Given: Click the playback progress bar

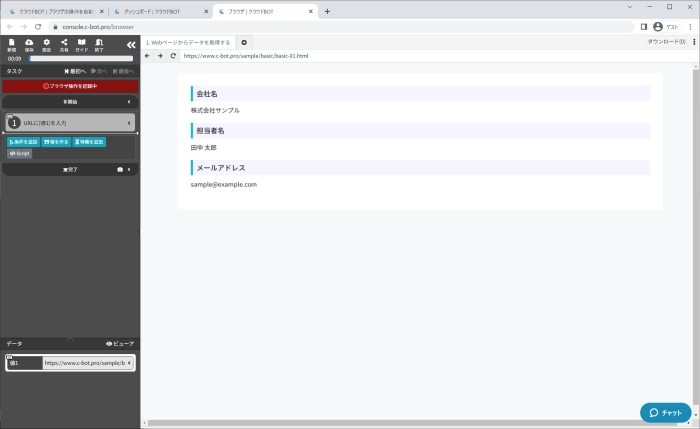Looking at the screenshot, I should [80, 59].
